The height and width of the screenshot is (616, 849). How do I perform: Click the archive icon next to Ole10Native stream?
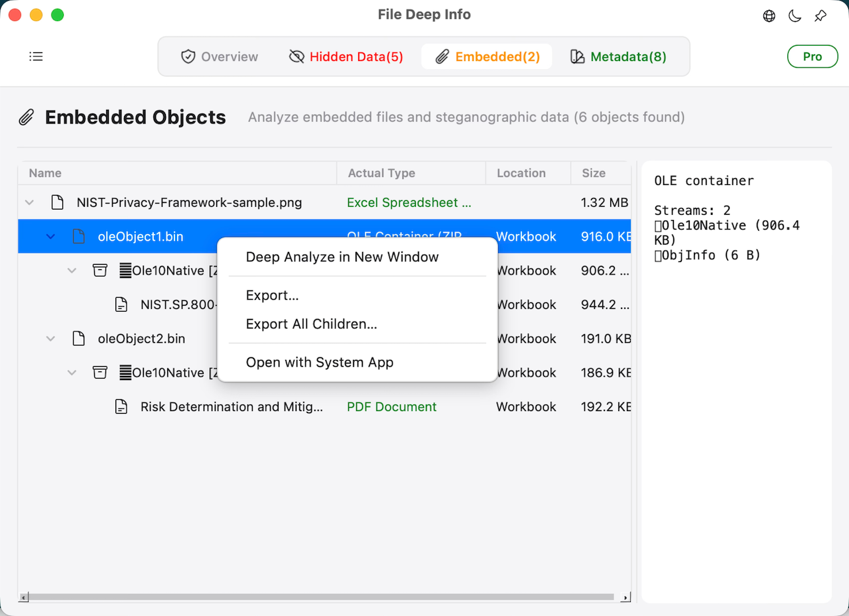point(99,271)
